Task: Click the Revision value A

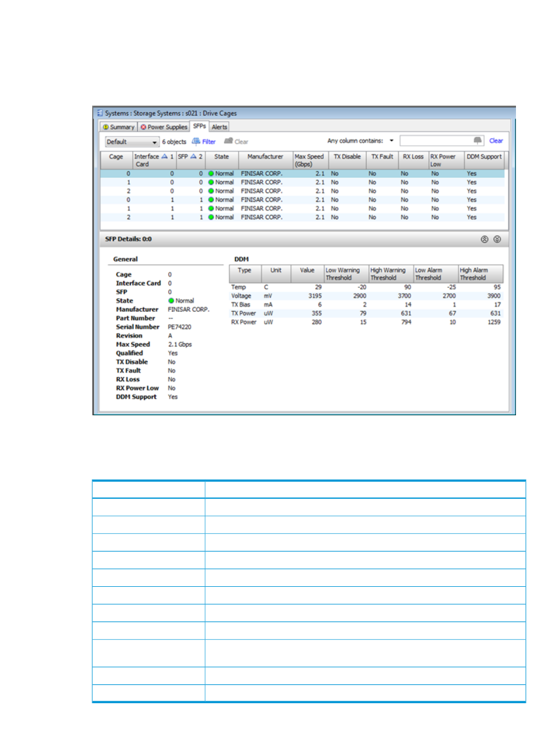Action: point(170,336)
